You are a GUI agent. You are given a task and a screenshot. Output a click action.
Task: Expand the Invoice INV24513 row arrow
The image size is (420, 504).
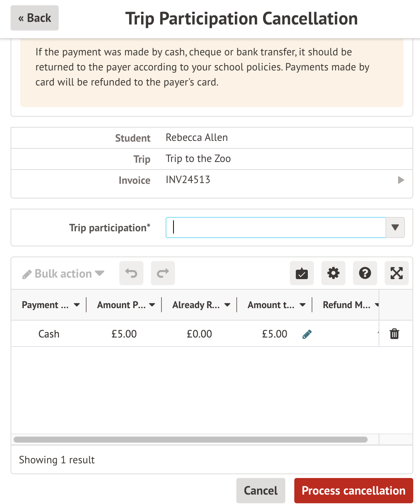[401, 180]
